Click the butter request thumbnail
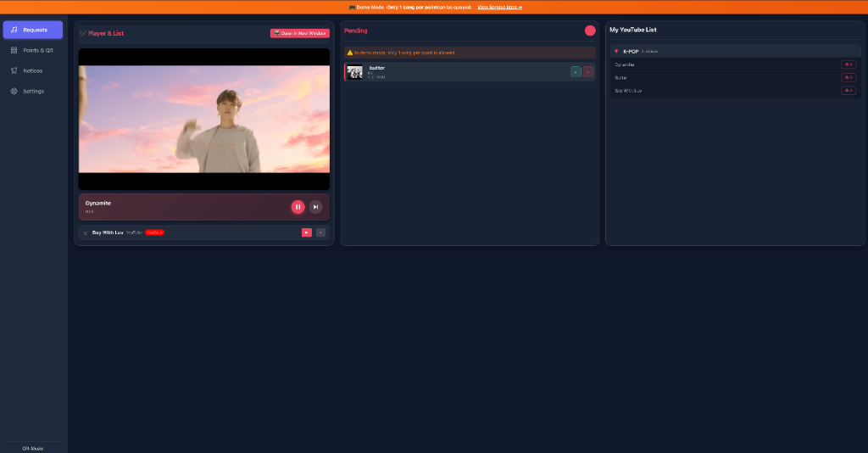This screenshot has width=868, height=453. point(355,72)
